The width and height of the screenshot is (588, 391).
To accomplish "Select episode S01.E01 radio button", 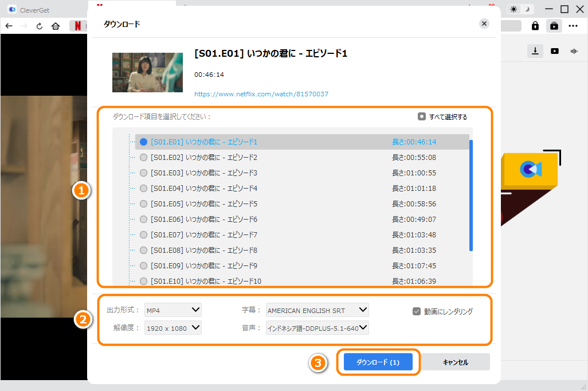I will (143, 142).
